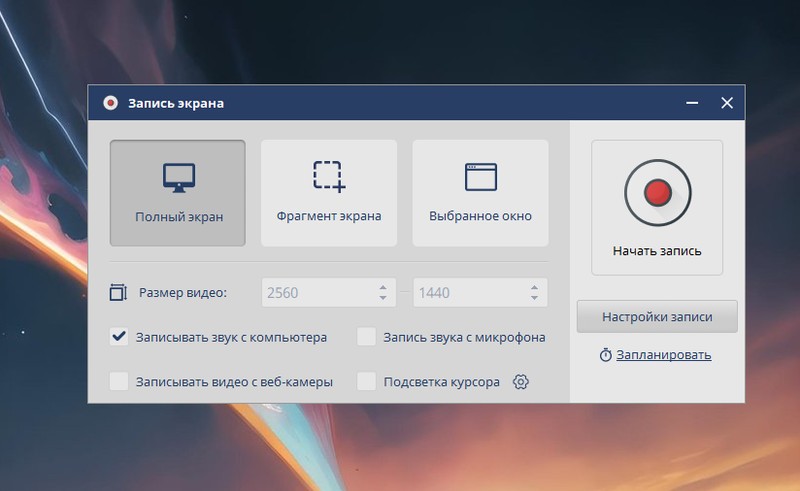Screen dimensions: 800x491
Task: Minimize the Запись экрана window
Action: pyautogui.click(x=692, y=103)
